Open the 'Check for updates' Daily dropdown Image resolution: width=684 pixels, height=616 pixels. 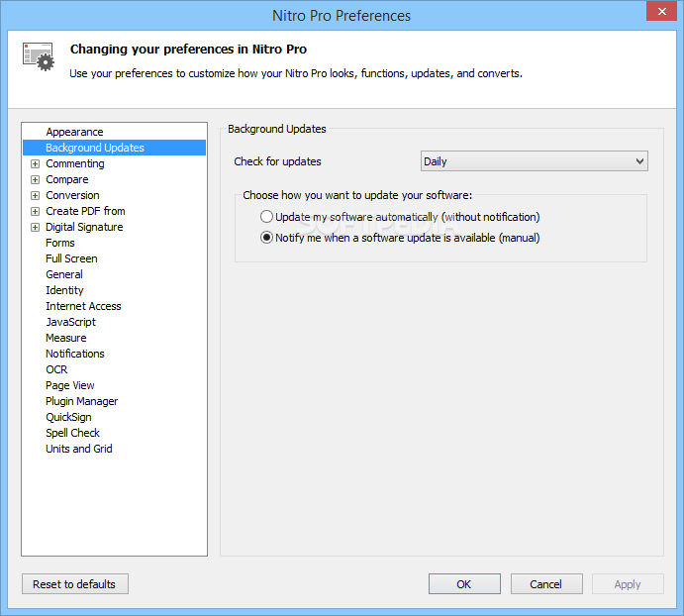point(534,161)
